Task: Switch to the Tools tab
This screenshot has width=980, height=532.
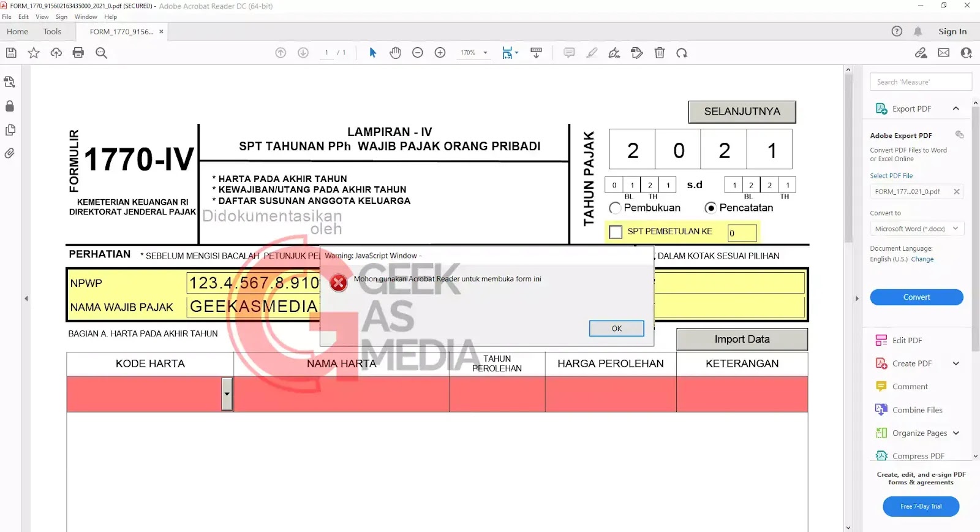Action: click(52, 31)
